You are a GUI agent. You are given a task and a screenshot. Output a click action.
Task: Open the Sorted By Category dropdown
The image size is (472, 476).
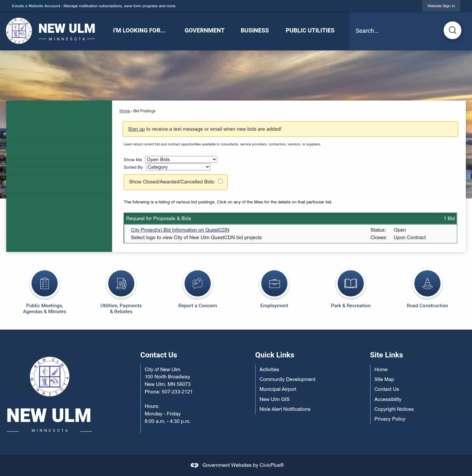coord(178,167)
